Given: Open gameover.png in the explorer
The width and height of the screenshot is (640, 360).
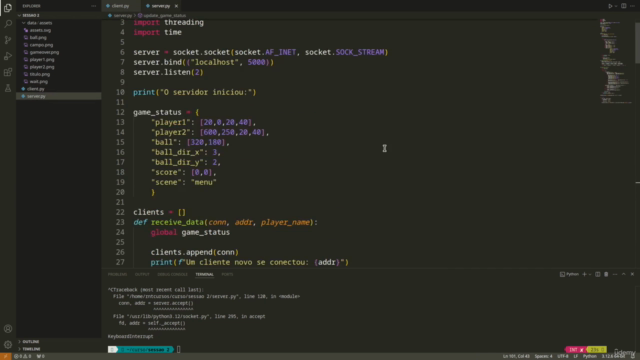Looking at the screenshot, I should point(44,52).
